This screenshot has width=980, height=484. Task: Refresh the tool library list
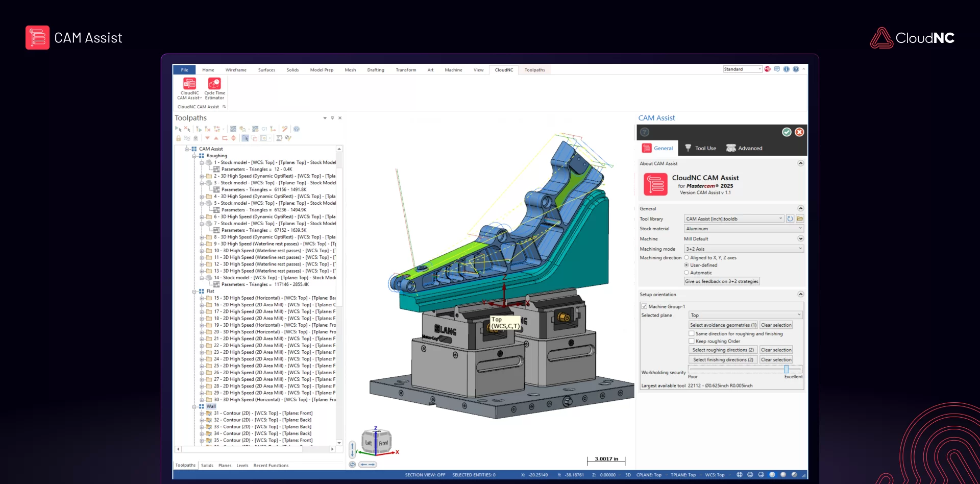(x=790, y=219)
